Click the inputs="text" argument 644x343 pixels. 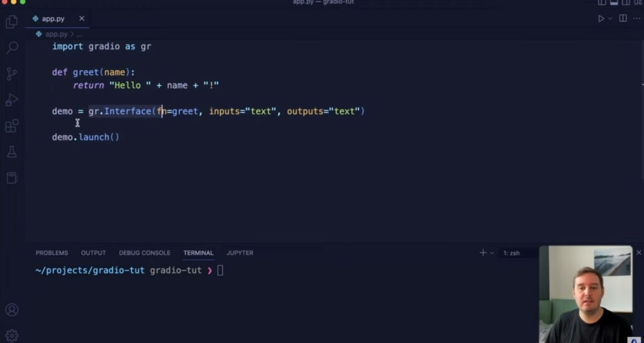click(x=243, y=111)
